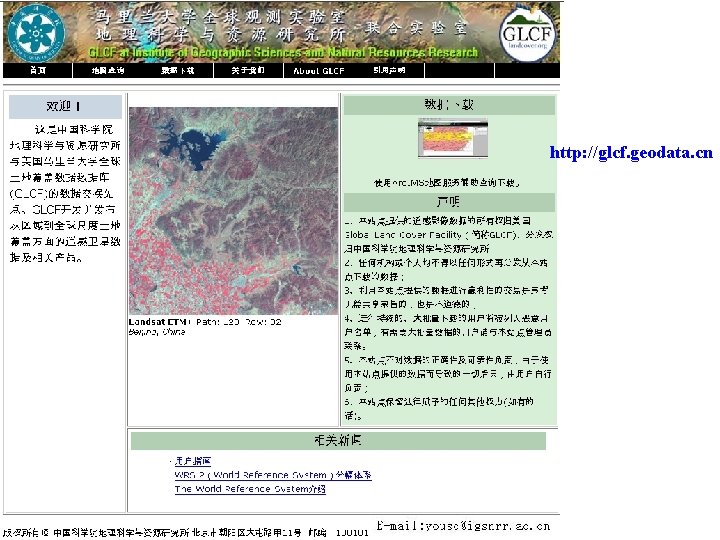Click the ArcIMS map service preview thumbnail
The height and width of the screenshot is (540, 720).
[453, 138]
